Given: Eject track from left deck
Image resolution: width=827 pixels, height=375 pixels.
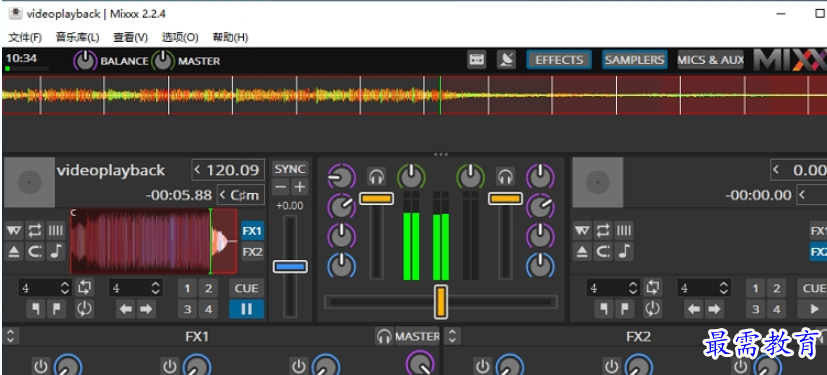Looking at the screenshot, I should tap(14, 252).
